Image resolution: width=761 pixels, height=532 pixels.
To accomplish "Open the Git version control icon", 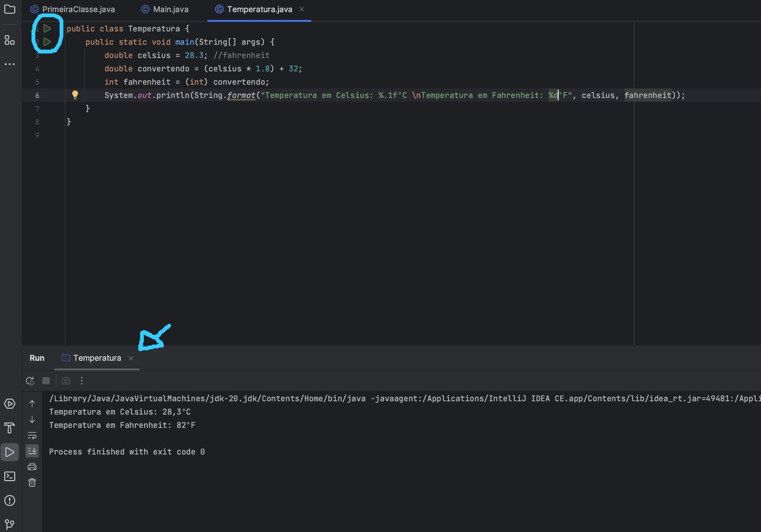I will (x=10, y=525).
